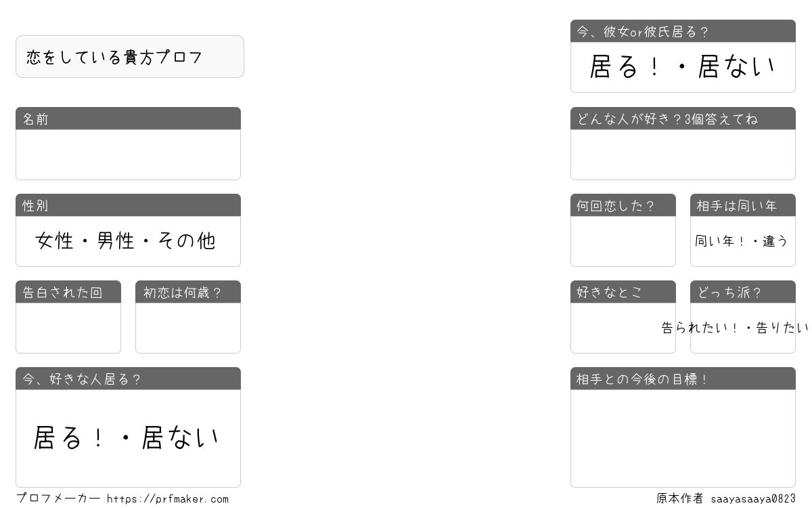Click the 今、好きな人居る？ header bar
Viewport: 812px width, 508px height.
[128, 379]
